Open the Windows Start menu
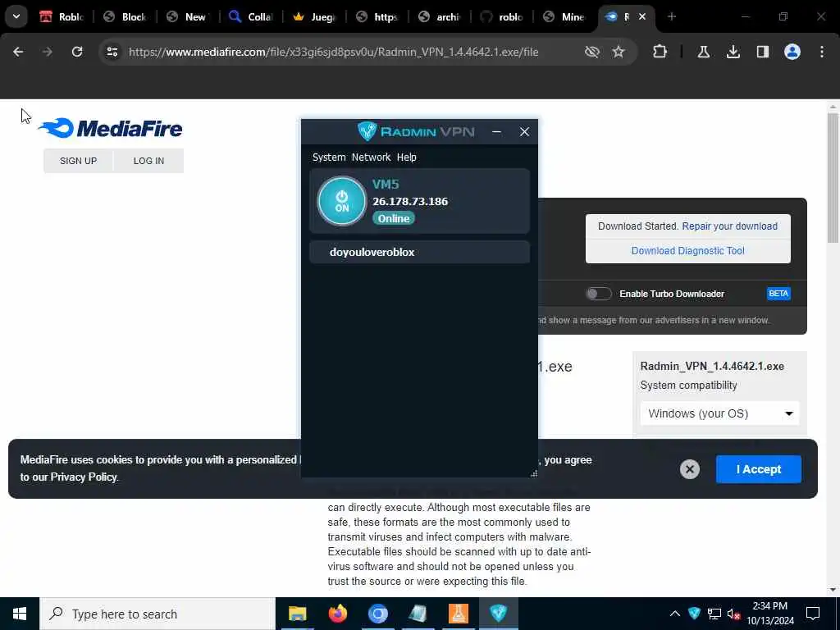 click(x=20, y=614)
